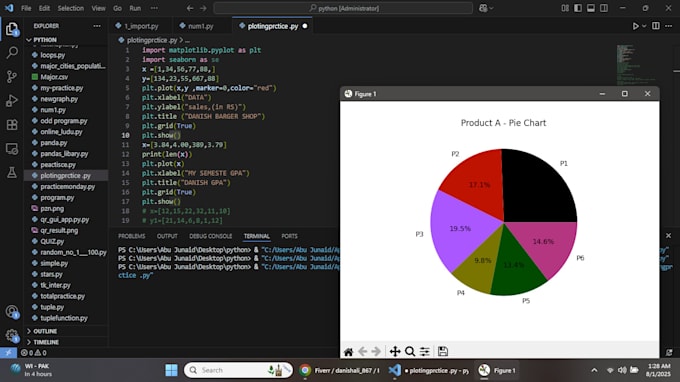Open the errors and warnings status indicator
This screenshot has height=382, width=680.
click(x=34, y=353)
